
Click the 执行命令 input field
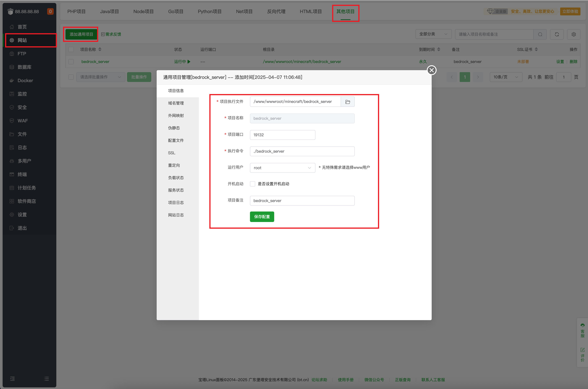click(302, 151)
